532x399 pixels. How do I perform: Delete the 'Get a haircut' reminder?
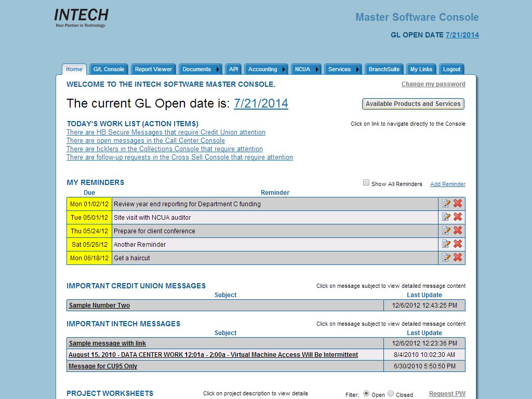click(x=458, y=258)
